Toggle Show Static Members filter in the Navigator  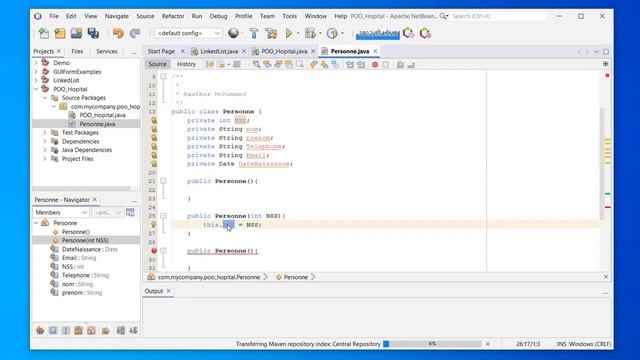tap(66, 330)
